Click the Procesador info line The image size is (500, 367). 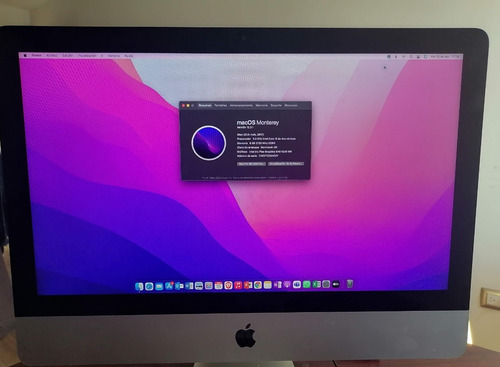[266, 138]
